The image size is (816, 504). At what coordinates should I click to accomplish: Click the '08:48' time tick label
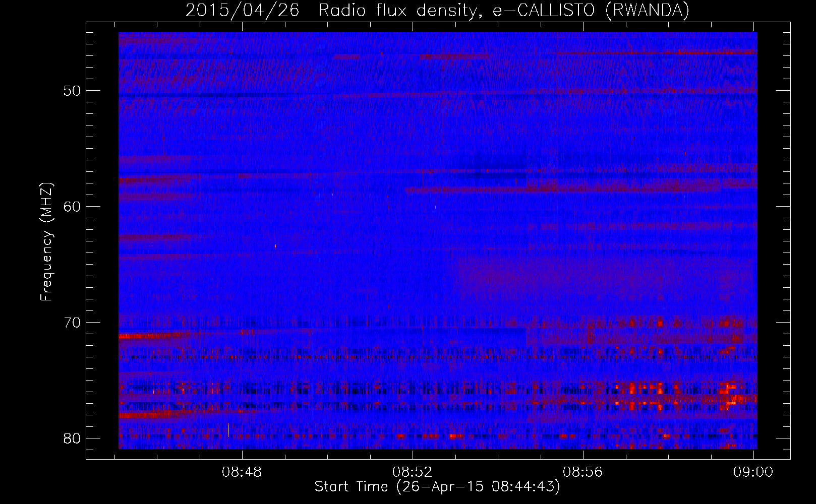pos(242,472)
